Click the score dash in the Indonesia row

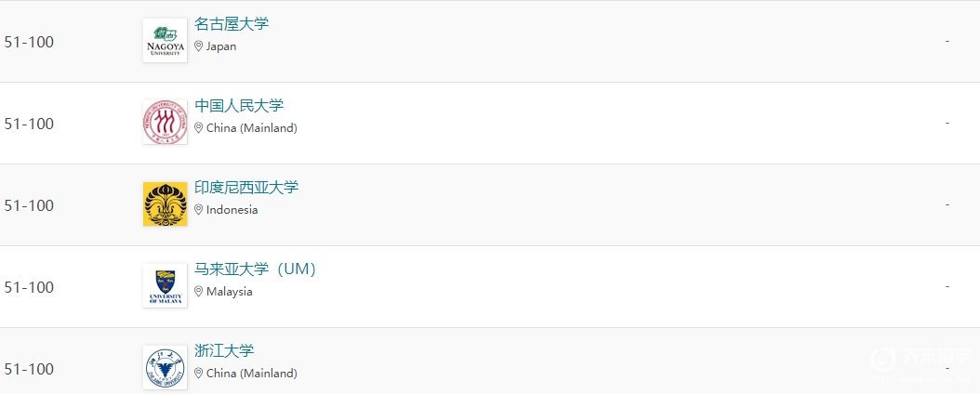(x=947, y=204)
